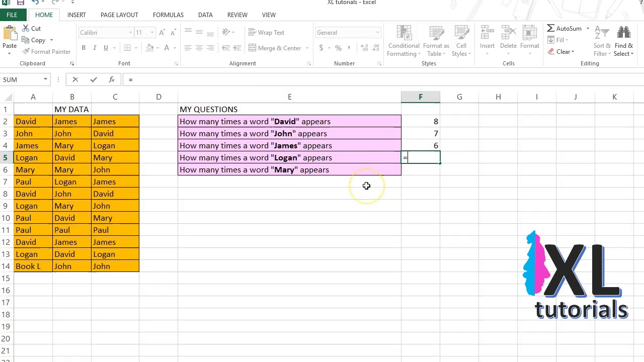The width and height of the screenshot is (644, 362).
Task: Switch to the FORMULAS tab
Action: point(168,15)
